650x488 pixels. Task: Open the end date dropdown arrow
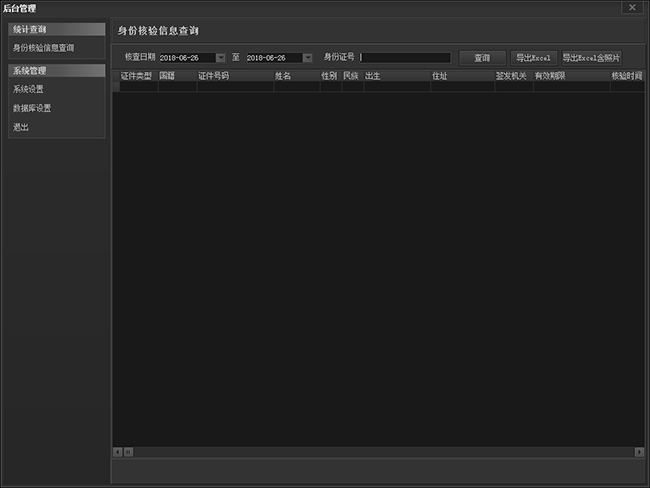pos(308,58)
